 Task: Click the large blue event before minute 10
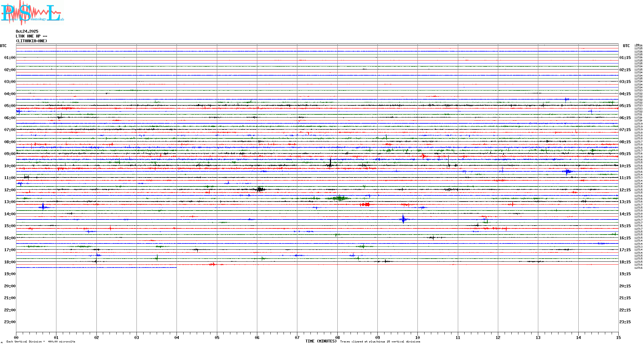[403, 219]
